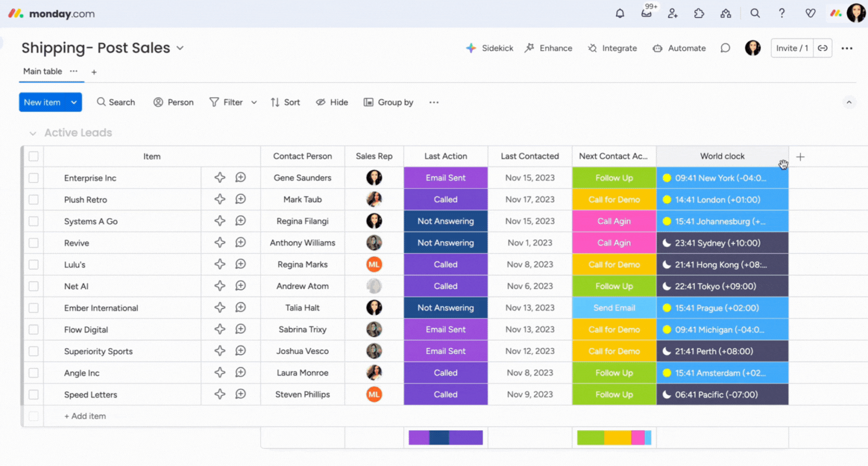
Task: Click the World clock column header
Action: [722, 156]
